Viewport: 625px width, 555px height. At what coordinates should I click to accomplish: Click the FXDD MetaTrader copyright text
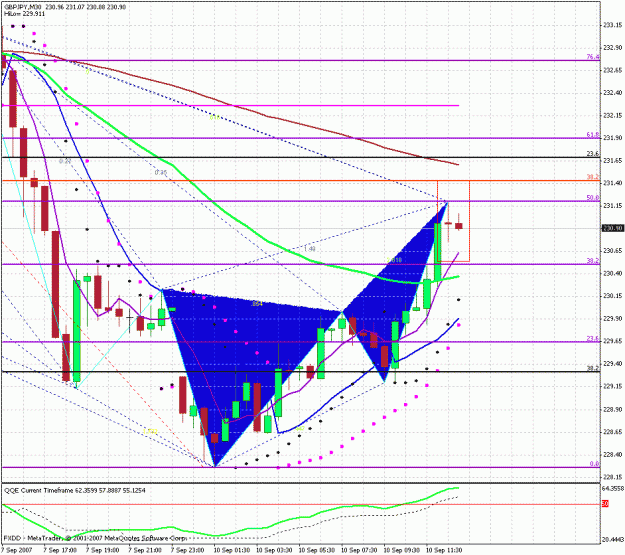[95, 538]
